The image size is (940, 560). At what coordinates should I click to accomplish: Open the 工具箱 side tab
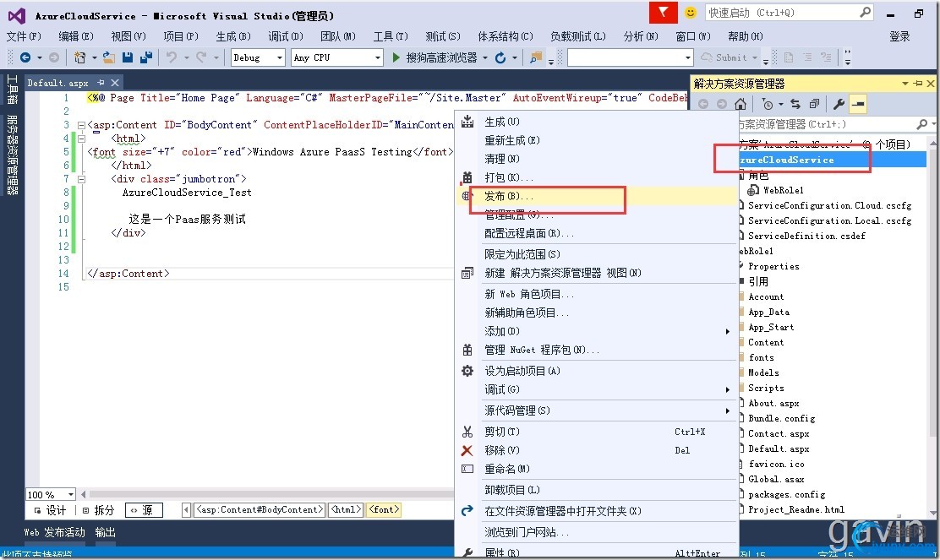(x=12, y=90)
